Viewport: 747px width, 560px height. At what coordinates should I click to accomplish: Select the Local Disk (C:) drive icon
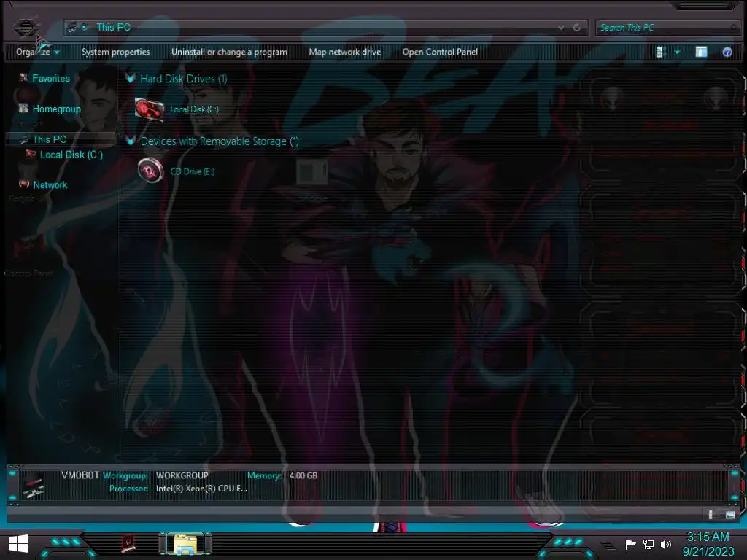click(149, 109)
